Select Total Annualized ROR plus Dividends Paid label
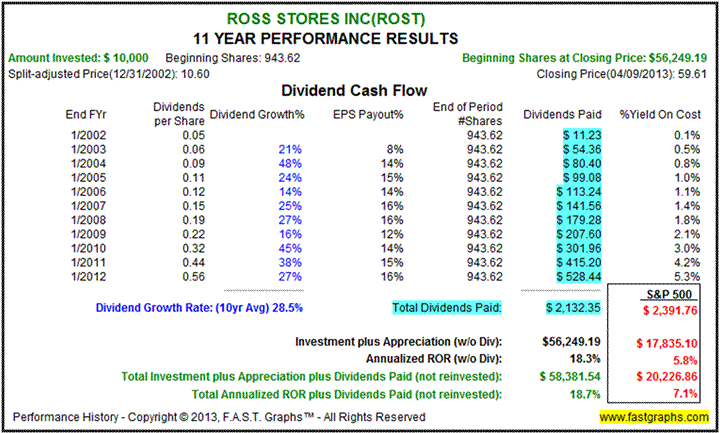 (x=347, y=394)
